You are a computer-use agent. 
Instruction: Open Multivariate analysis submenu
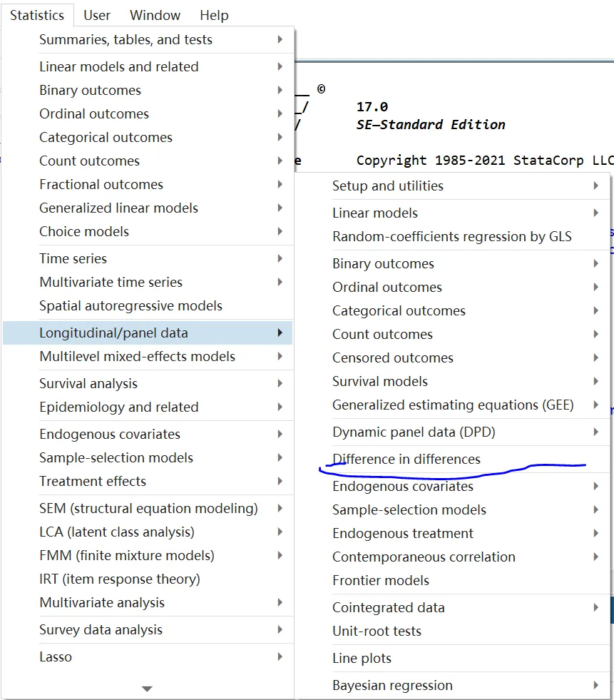point(148,603)
